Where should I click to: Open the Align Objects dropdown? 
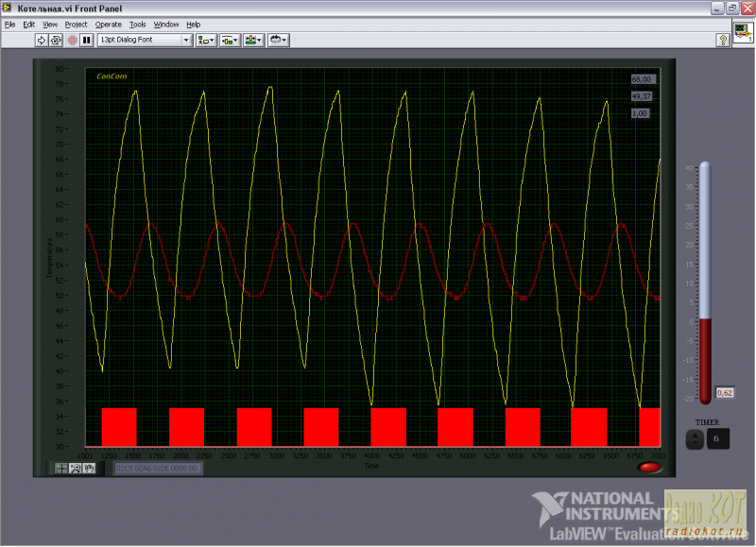tap(206, 40)
